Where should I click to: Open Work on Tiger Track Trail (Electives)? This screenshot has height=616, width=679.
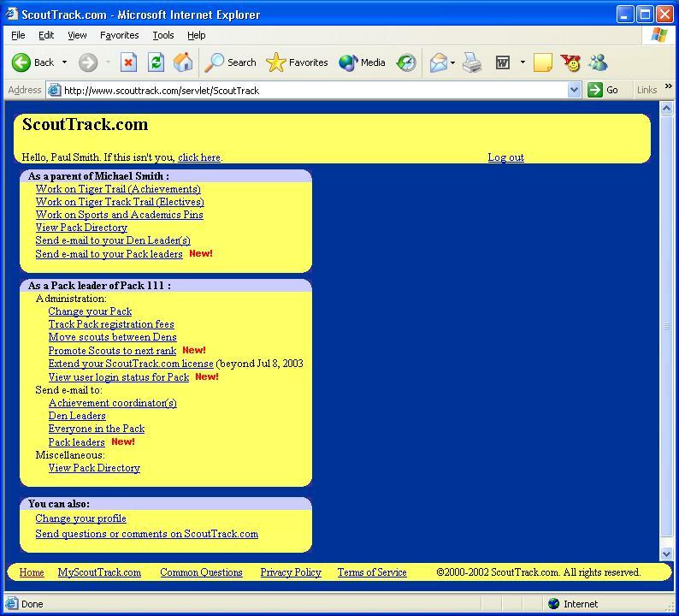[120, 202]
